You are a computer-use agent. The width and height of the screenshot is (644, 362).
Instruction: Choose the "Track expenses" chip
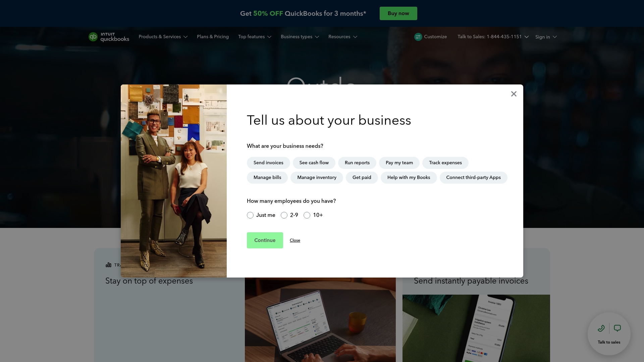(x=445, y=163)
